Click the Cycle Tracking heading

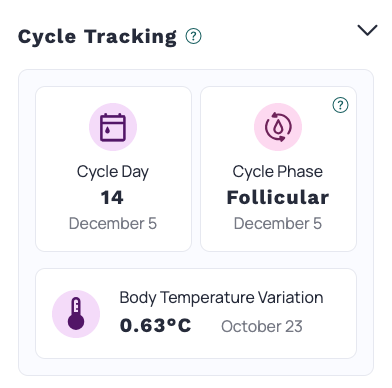[x=97, y=36]
